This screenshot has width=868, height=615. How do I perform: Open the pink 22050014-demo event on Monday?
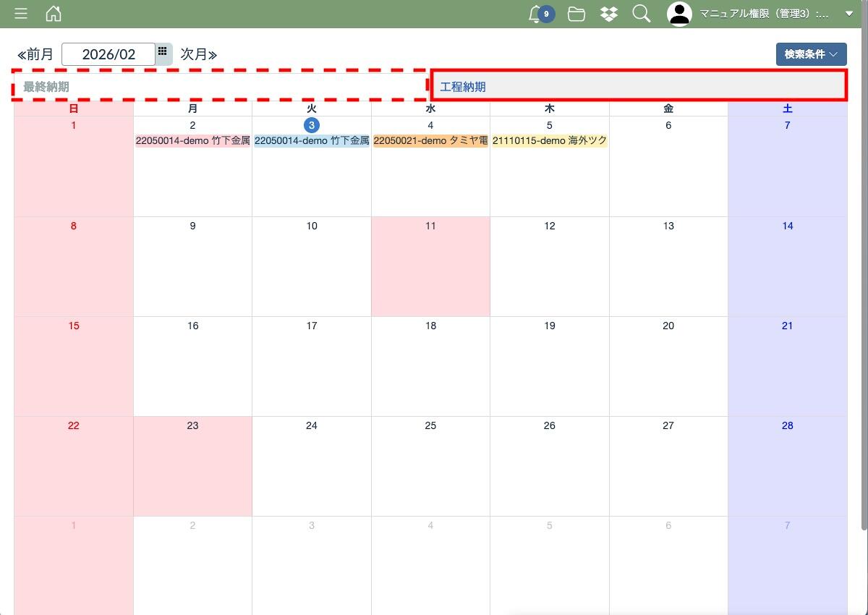[x=192, y=141]
